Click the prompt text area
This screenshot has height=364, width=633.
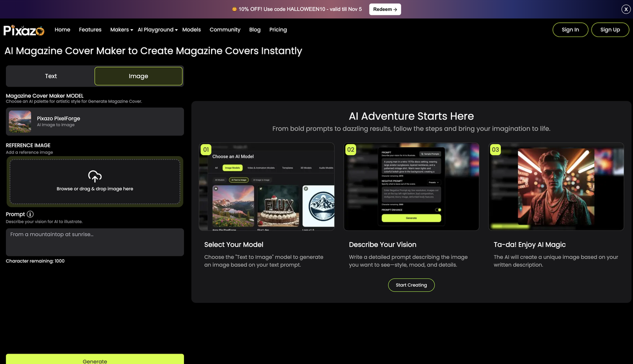(94, 242)
